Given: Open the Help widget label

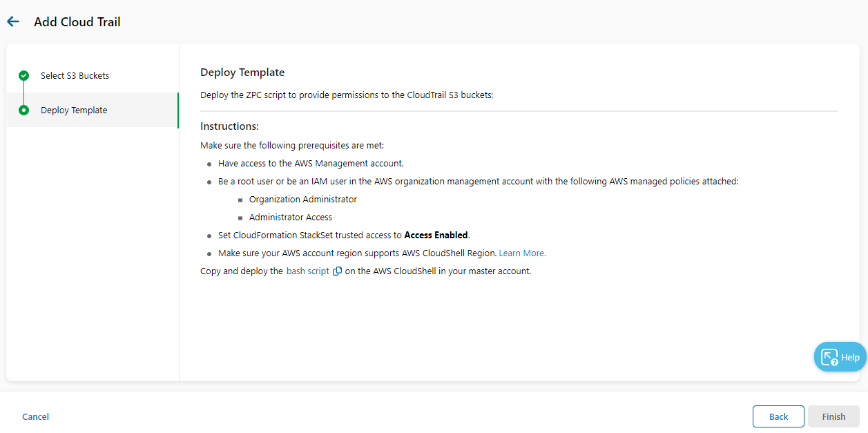Looking at the screenshot, I should click(x=850, y=358).
